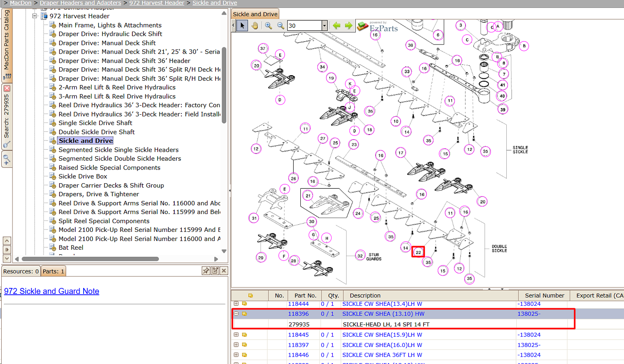Viewport: 624px width, 364px height.
Task: Click the zoom value field showing 30
Action: click(x=304, y=26)
